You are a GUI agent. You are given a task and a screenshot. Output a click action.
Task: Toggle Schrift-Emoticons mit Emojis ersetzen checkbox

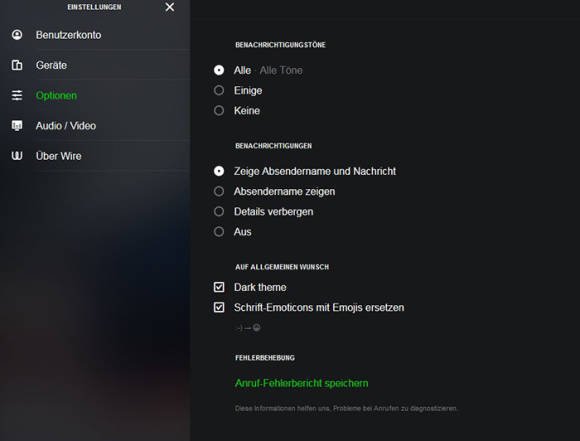tap(219, 307)
